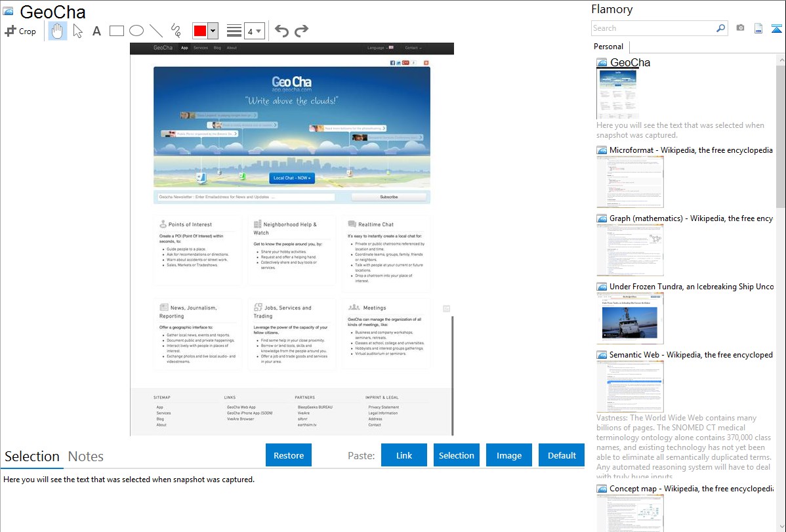Screen dimensions: 786x532
Task: Switch to the Notes tab
Action: coord(86,457)
